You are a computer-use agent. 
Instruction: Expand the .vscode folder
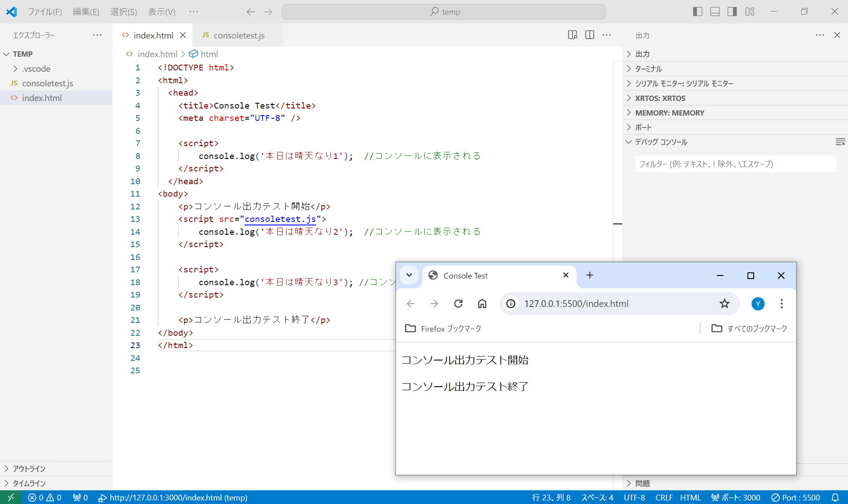click(x=56, y=69)
